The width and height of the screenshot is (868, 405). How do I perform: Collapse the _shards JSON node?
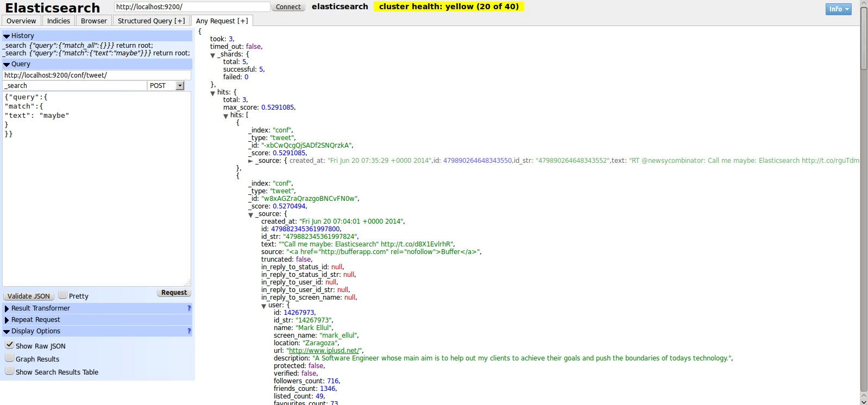click(213, 55)
